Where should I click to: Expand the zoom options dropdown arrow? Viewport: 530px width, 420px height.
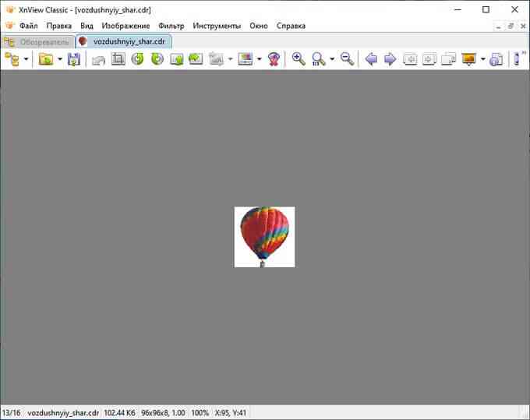[332, 59]
